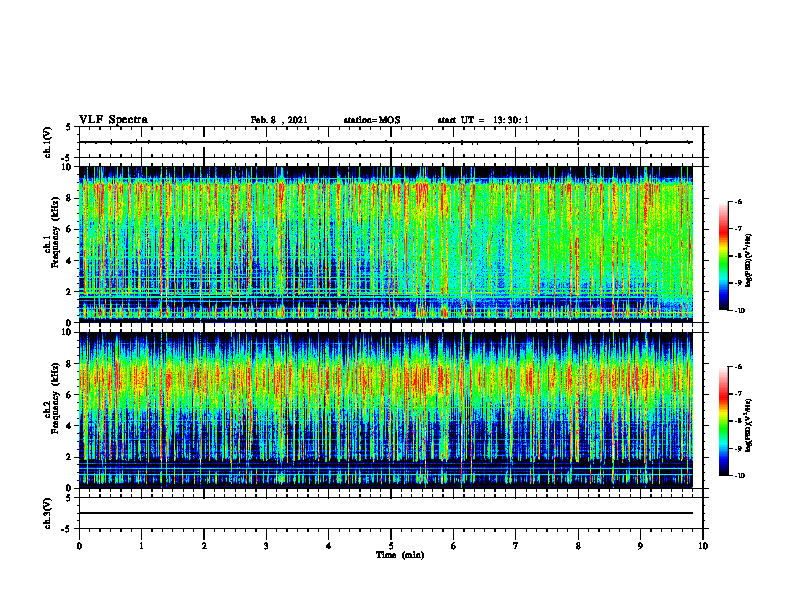This screenshot has width=792, height=612.
Task: Click the "Time (min)" x-axis label
Action: pyautogui.click(x=400, y=555)
